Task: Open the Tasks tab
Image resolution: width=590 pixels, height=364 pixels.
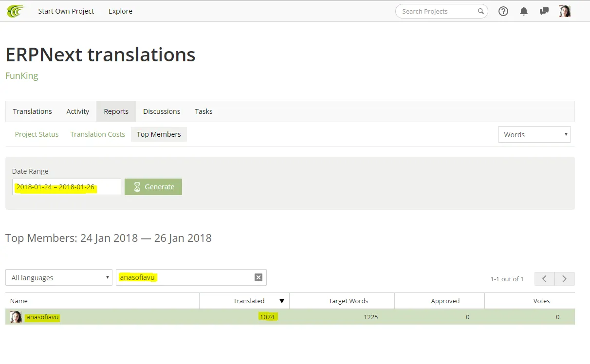Action: pyautogui.click(x=203, y=111)
